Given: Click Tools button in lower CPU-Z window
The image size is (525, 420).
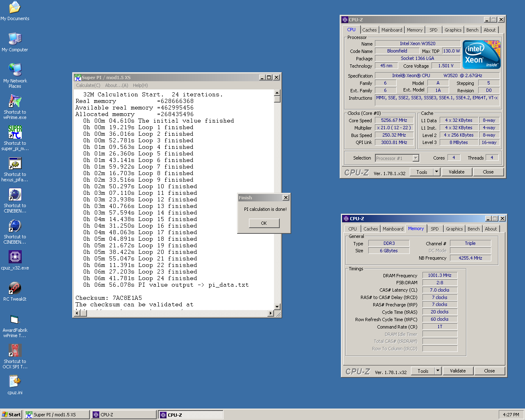Looking at the screenshot, I should point(423,371).
